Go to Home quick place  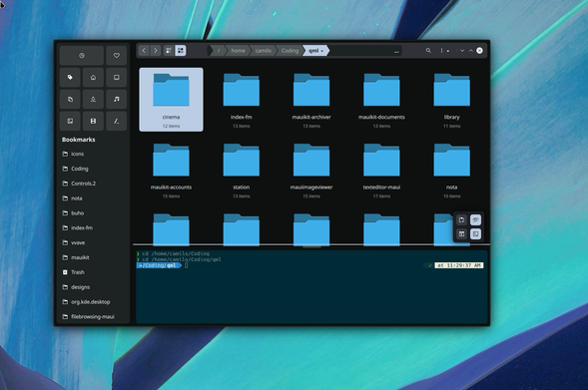[x=93, y=77]
